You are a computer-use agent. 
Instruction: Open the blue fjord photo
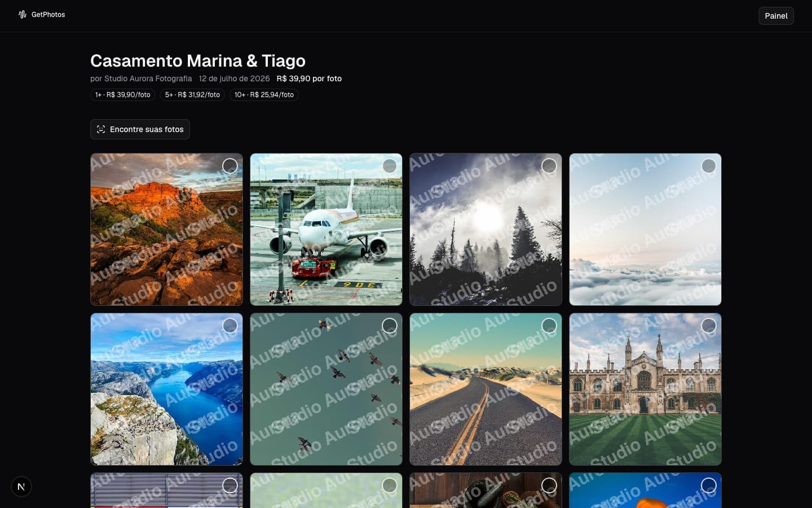click(x=166, y=389)
